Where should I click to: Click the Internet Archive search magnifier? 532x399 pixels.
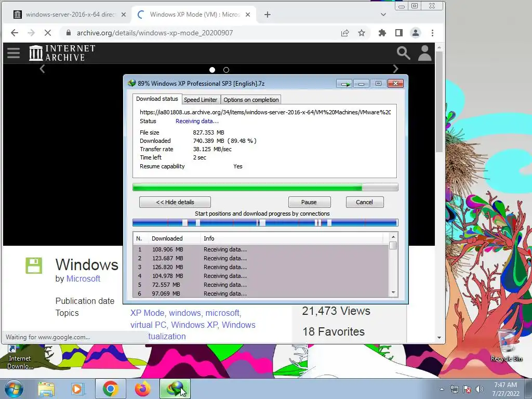point(403,53)
